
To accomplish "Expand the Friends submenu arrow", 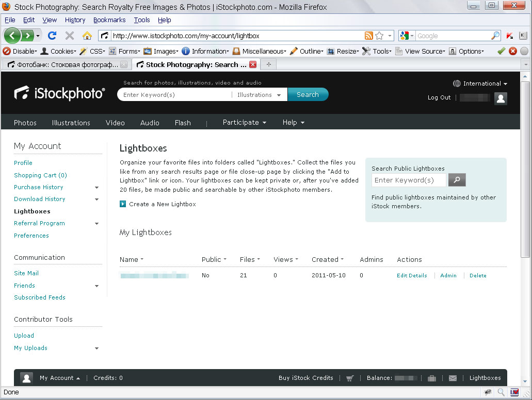I will click(96, 286).
